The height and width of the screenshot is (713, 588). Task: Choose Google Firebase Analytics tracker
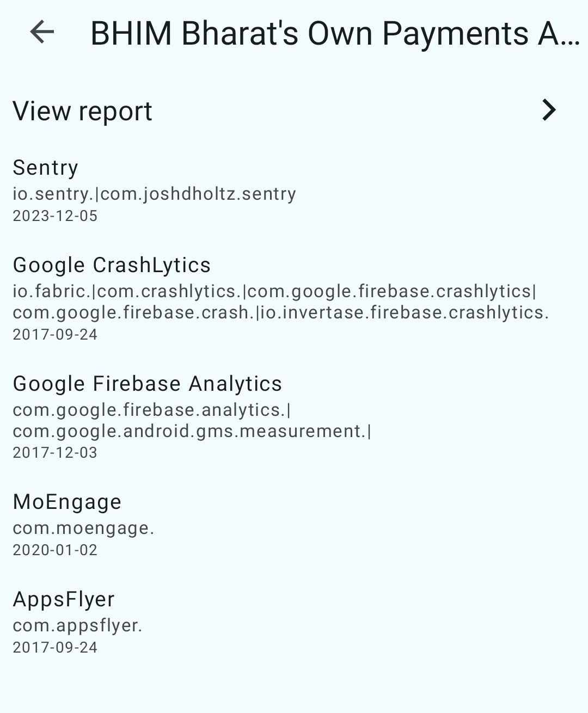tap(147, 384)
